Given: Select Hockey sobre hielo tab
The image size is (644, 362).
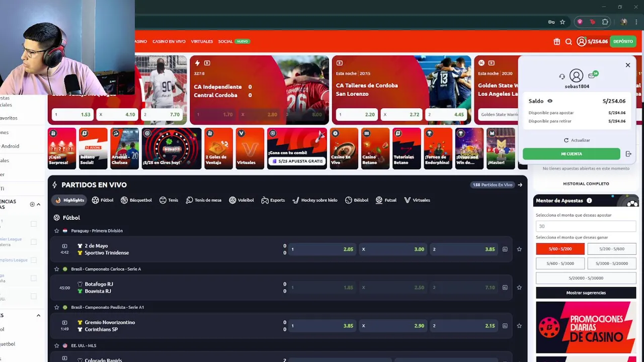Looking at the screenshot, I should 315,200.
